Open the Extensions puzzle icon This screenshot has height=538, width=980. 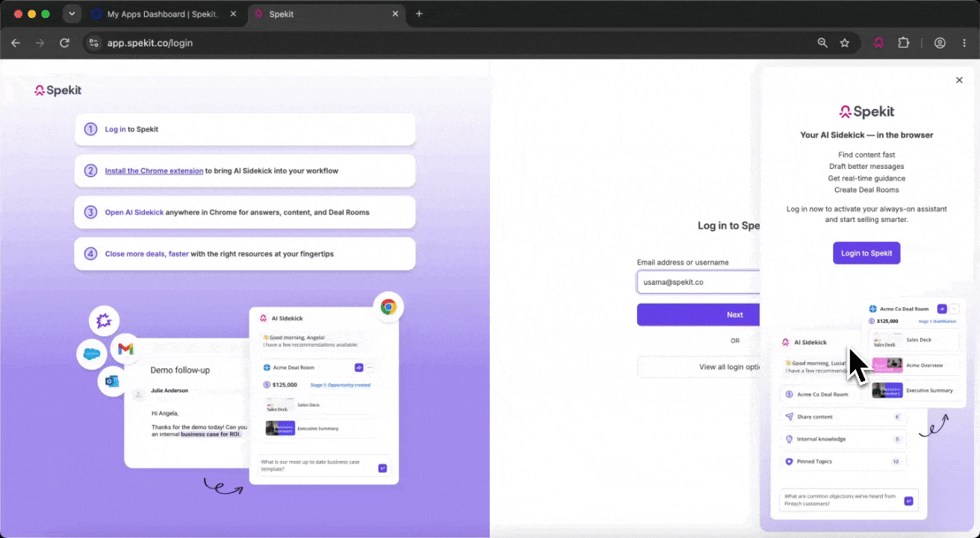click(903, 43)
